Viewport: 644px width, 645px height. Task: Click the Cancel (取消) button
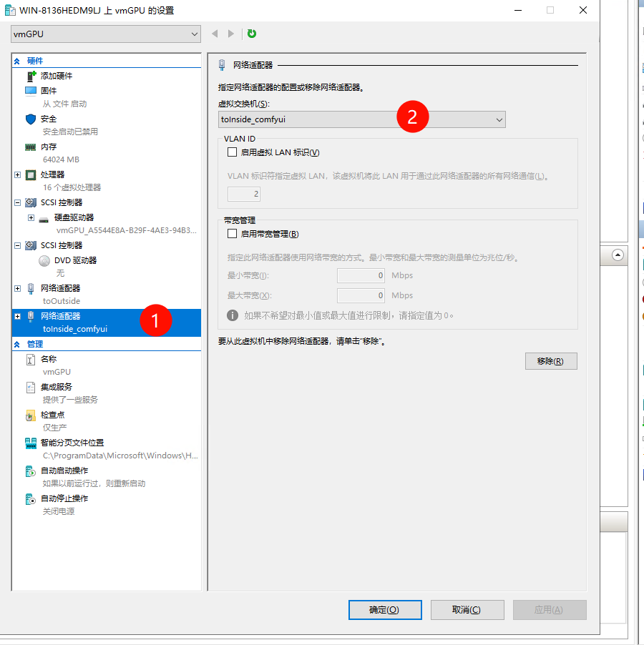click(x=467, y=610)
